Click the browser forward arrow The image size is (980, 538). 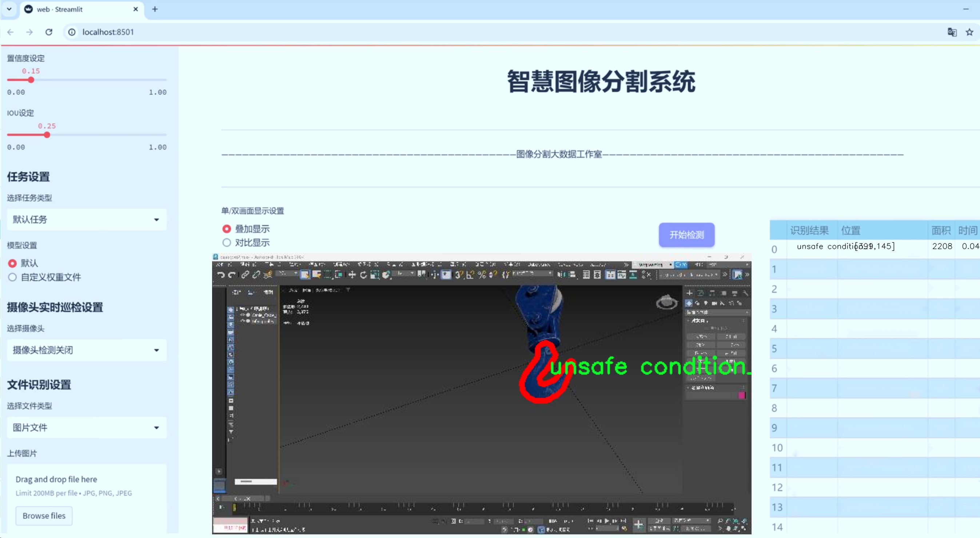click(29, 32)
